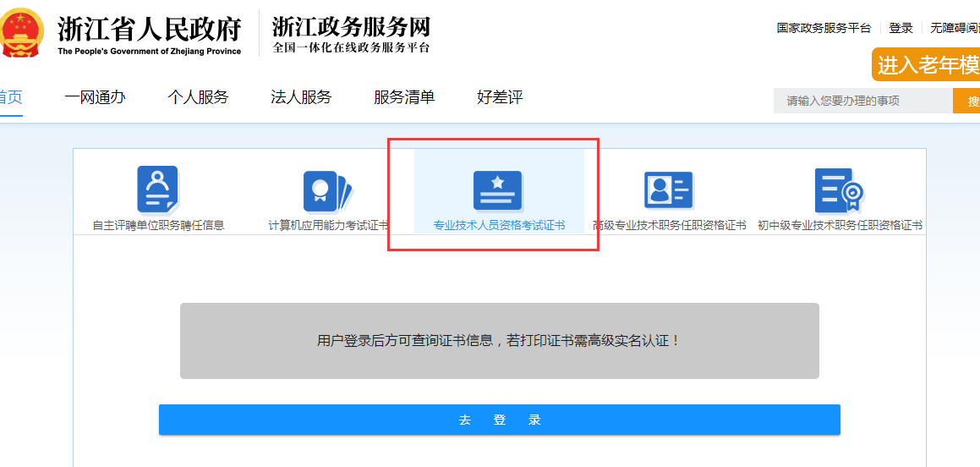Open 一网通办 navigation item
This screenshot has width=980, height=467.
pos(95,97)
